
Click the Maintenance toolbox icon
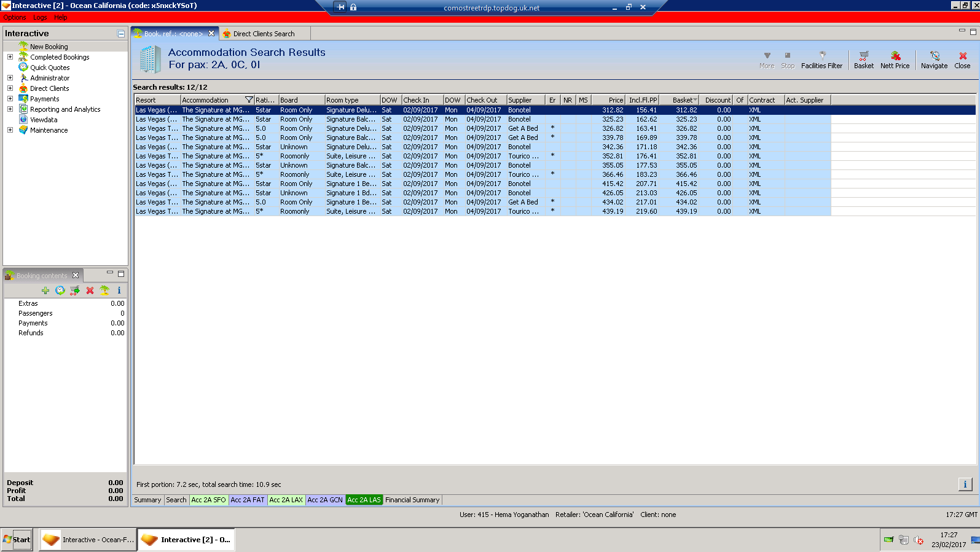[23, 130]
